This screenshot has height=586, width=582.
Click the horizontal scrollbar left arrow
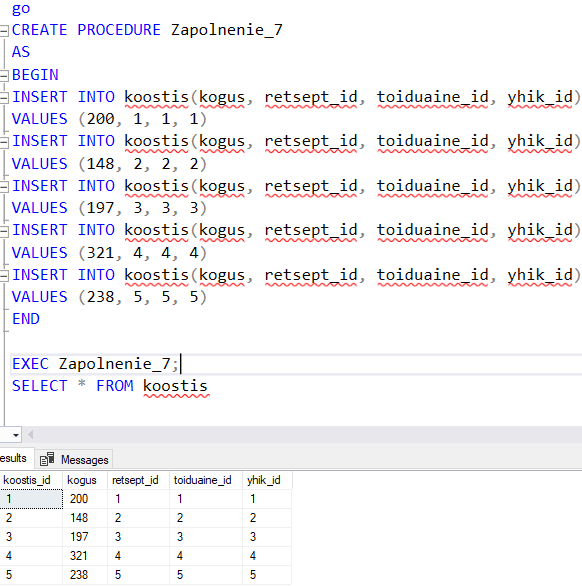(x=31, y=435)
